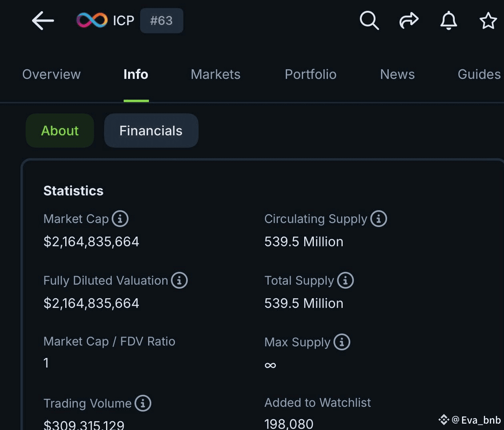Show Trading Volume info icon
This screenshot has height=430, width=504.
[143, 403]
